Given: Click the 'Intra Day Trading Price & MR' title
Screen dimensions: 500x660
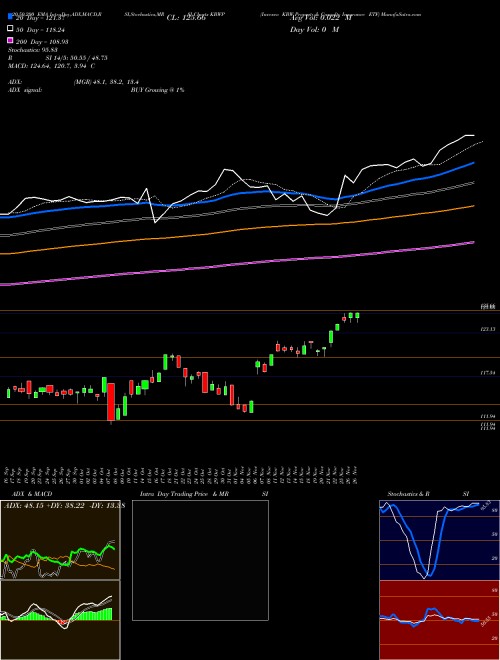Looking at the screenshot, I should 184,494.
